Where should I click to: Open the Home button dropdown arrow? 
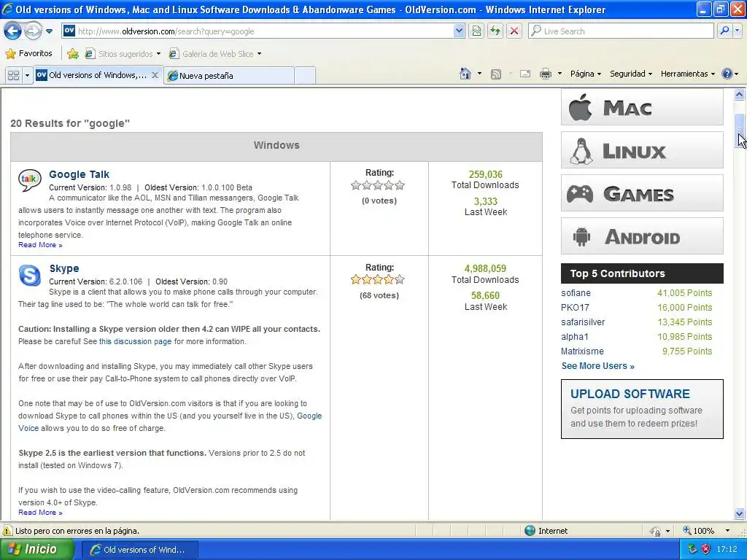click(479, 74)
